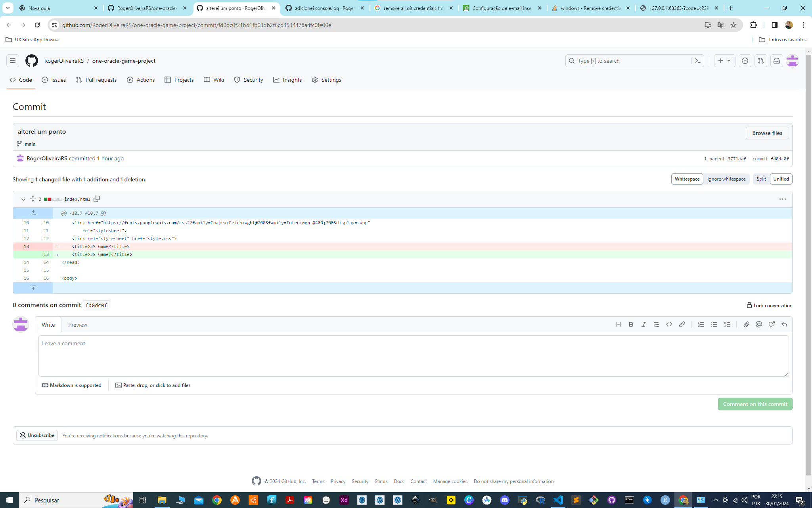Open the Code repository tab

pos(21,80)
